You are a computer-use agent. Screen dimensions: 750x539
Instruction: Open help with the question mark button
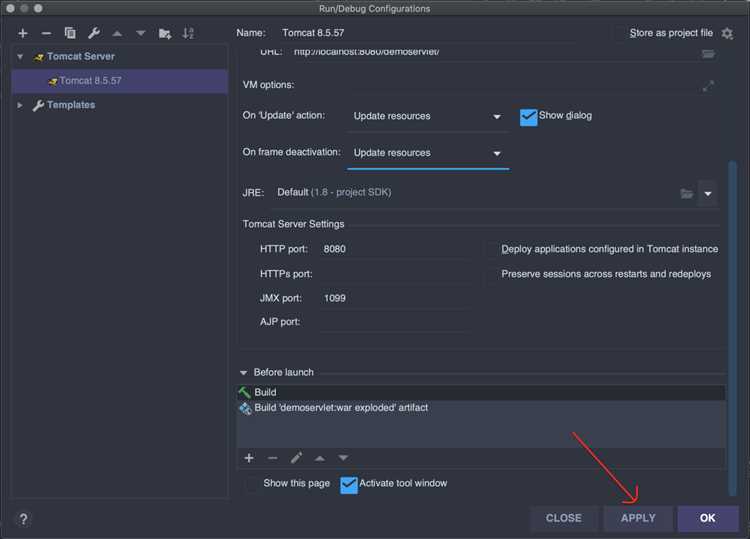tap(23, 519)
